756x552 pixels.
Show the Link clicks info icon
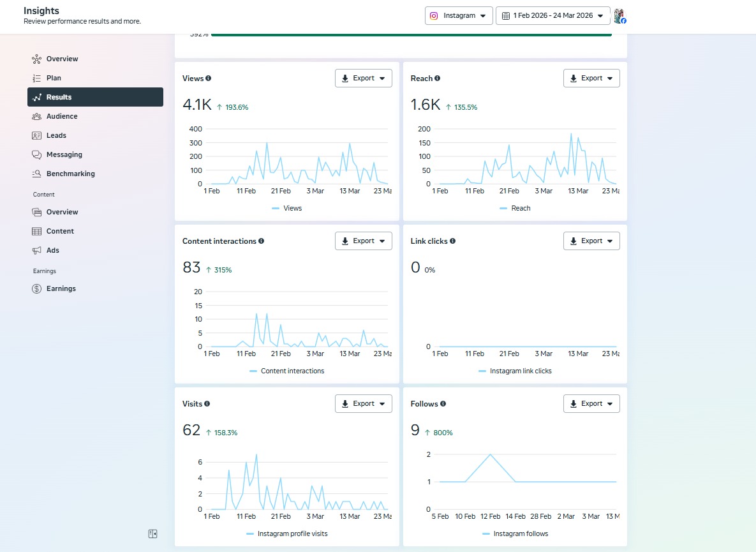point(453,241)
